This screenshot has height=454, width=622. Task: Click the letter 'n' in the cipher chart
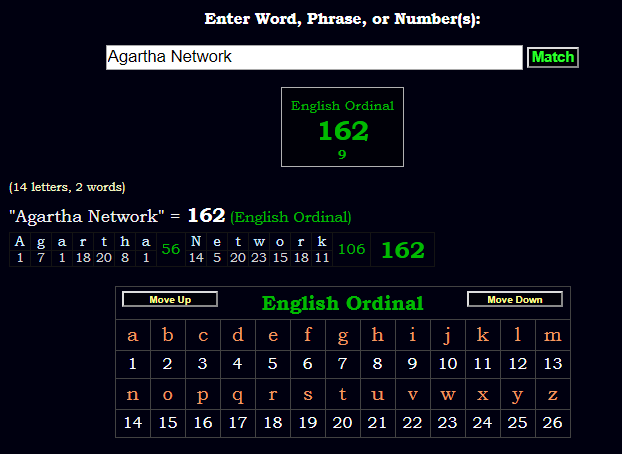coord(133,394)
